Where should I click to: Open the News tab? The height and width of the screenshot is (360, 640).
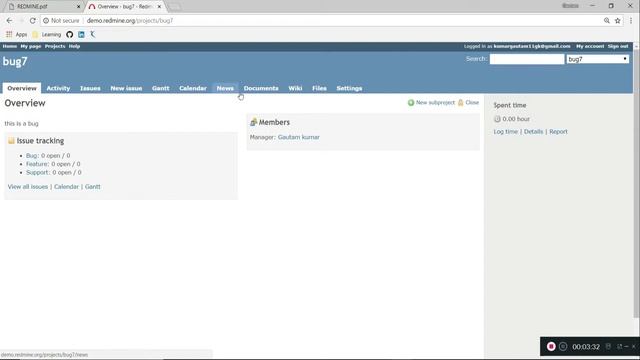tap(225, 88)
